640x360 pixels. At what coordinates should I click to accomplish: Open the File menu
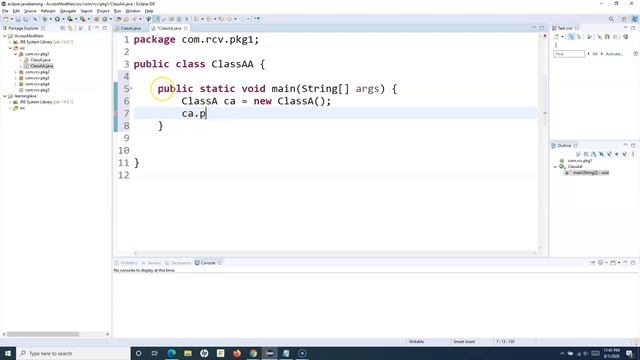(5, 11)
